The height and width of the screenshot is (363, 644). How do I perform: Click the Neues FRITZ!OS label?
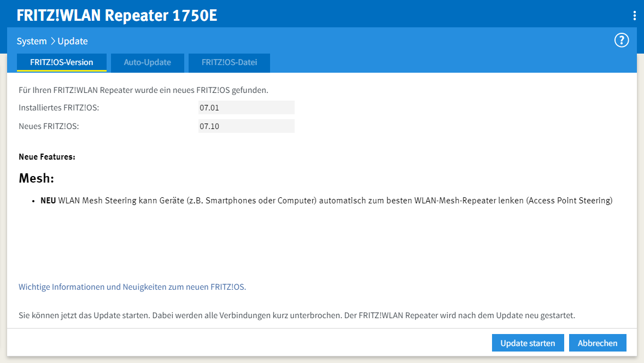(x=49, y=126)
